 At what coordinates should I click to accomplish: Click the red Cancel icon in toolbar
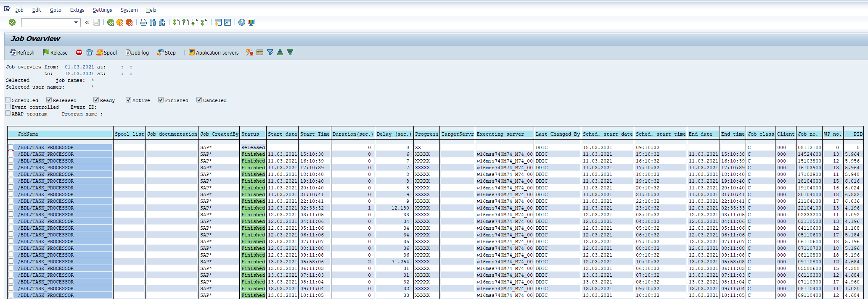(129, 23)
